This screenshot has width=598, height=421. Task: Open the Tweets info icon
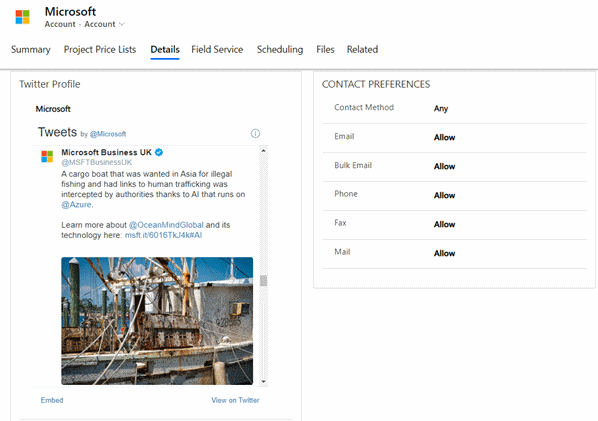click(x=255, y=133)
